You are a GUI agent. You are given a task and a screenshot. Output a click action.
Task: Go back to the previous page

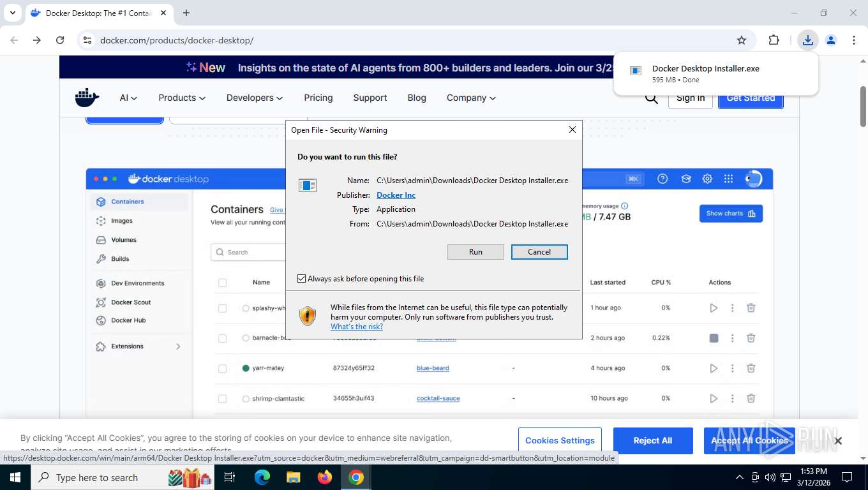14,40
